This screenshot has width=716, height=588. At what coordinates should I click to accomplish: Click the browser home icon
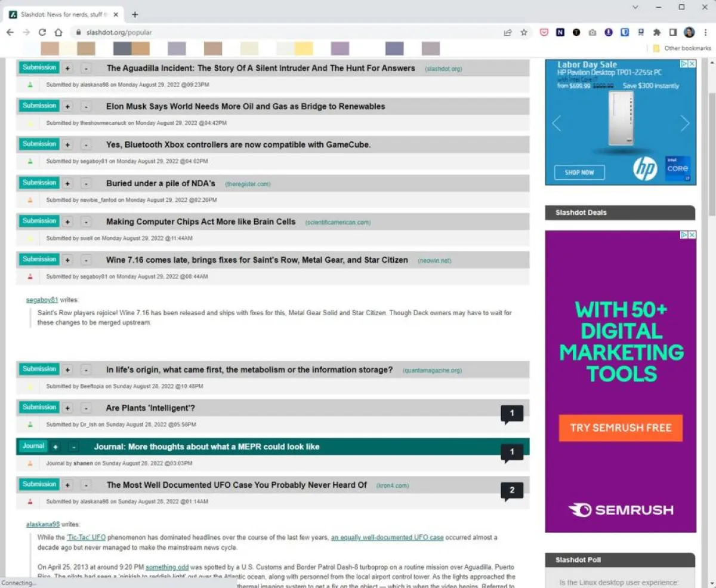pos(58,32)
